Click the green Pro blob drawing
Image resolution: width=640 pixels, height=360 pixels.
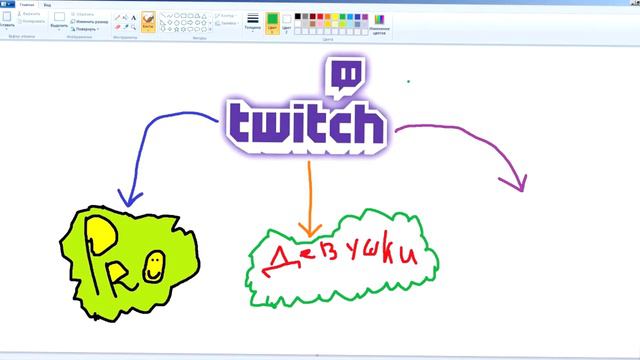click(x=130, y=264)
